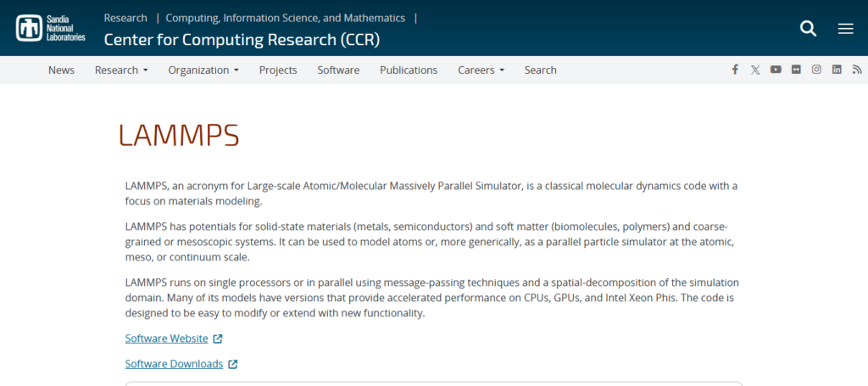Click the LAMMPS page heading
Screen dimensions: 868x386
click(179, 135)
